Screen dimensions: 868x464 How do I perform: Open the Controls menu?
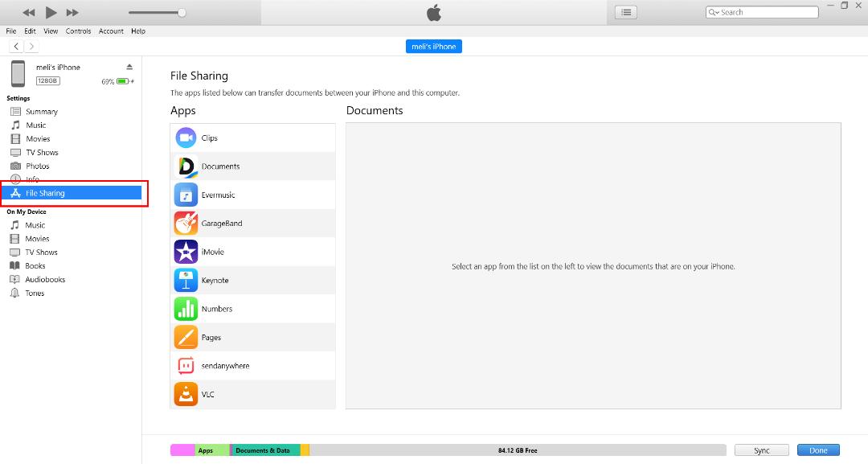(x=78, y=31)
